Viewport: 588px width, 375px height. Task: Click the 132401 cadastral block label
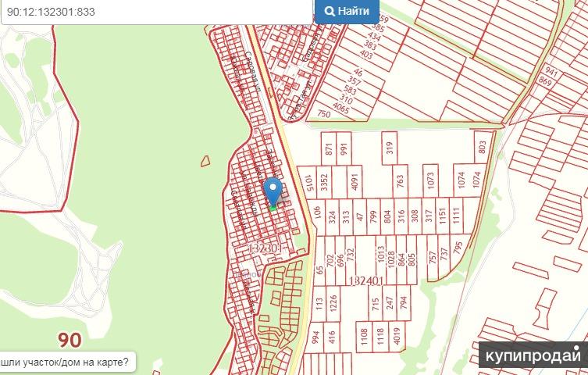pos(366,281)
